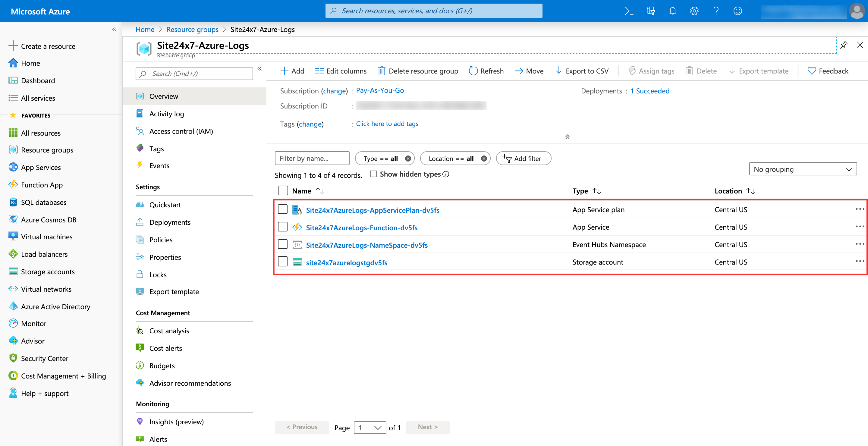
Task: Select checkbox for site24x7azurelogstgdv5fs
Action: coord(283,262)
